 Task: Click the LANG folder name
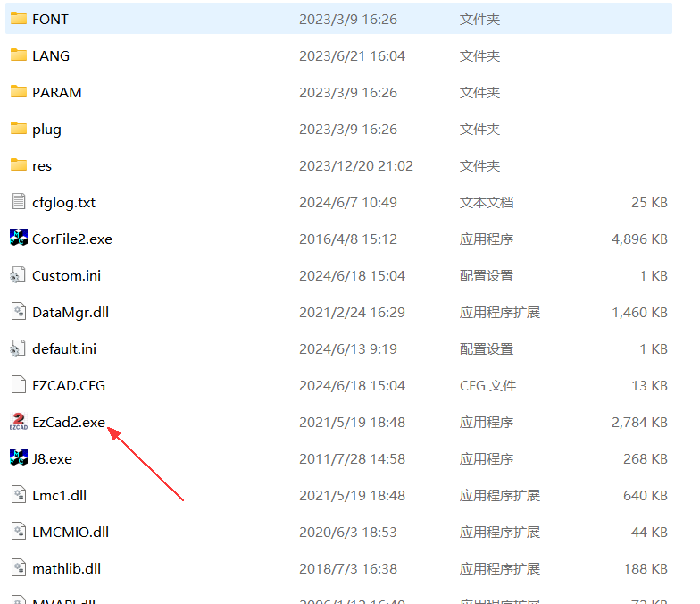click(51, 55)
